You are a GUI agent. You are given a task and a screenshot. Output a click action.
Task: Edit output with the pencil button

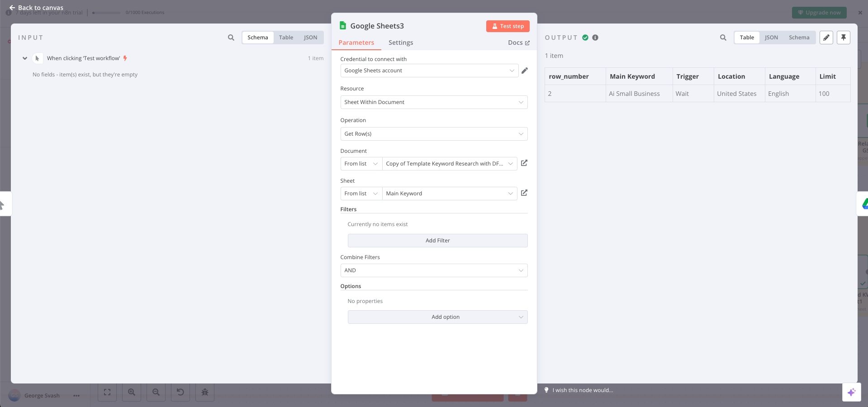[826, 38]
